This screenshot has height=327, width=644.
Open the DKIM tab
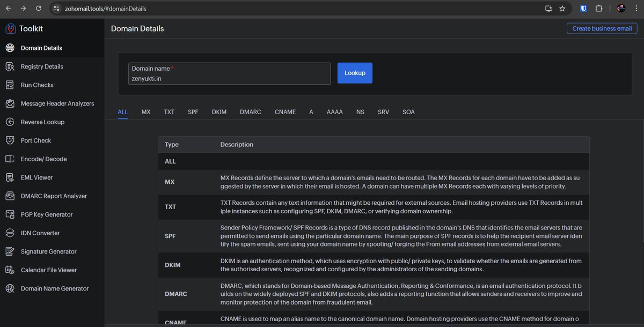click(x=219, y=112)
